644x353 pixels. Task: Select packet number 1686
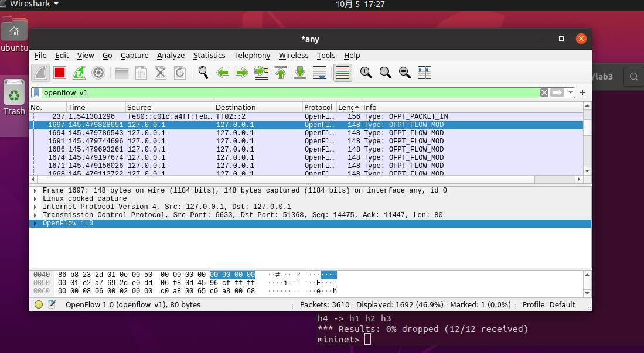306,149
